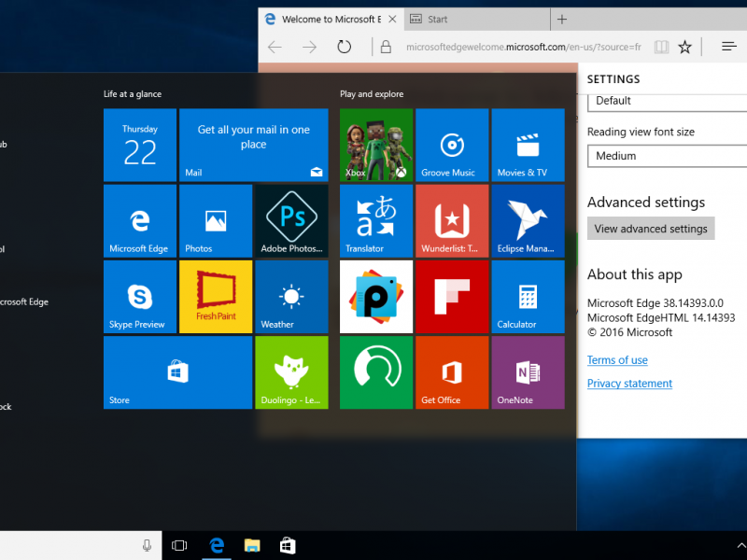Viewport: 747px width, 560px height.
Task: Open the Thursday 22 calendar tile
Action: click(139, 145)
